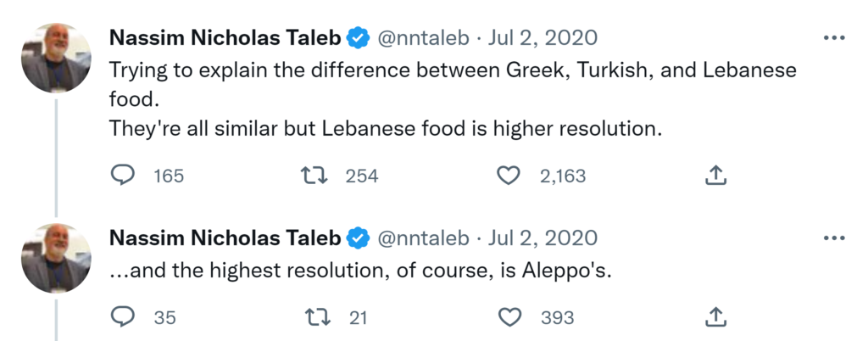
Task: Like the tweet with 393 likes
Action: point(508,317)
